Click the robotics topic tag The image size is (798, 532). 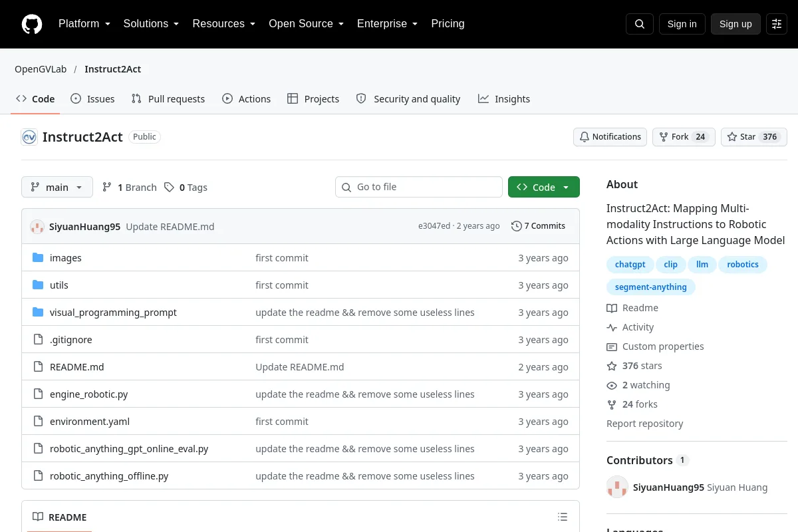(x=743, y=265)
